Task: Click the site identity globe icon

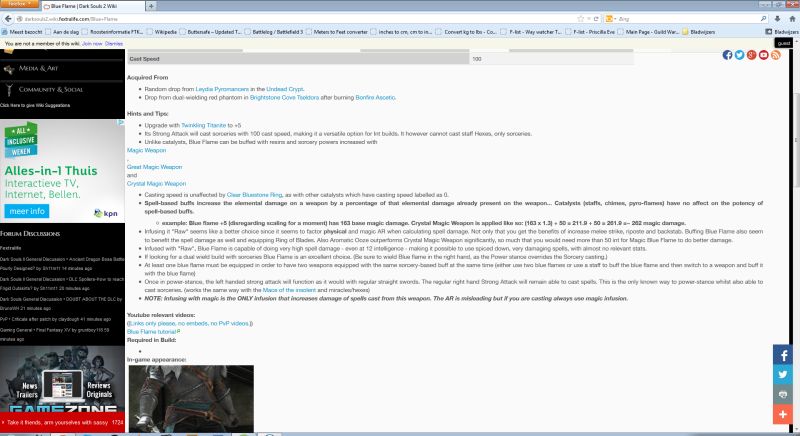Action: [x=19, y=19]
